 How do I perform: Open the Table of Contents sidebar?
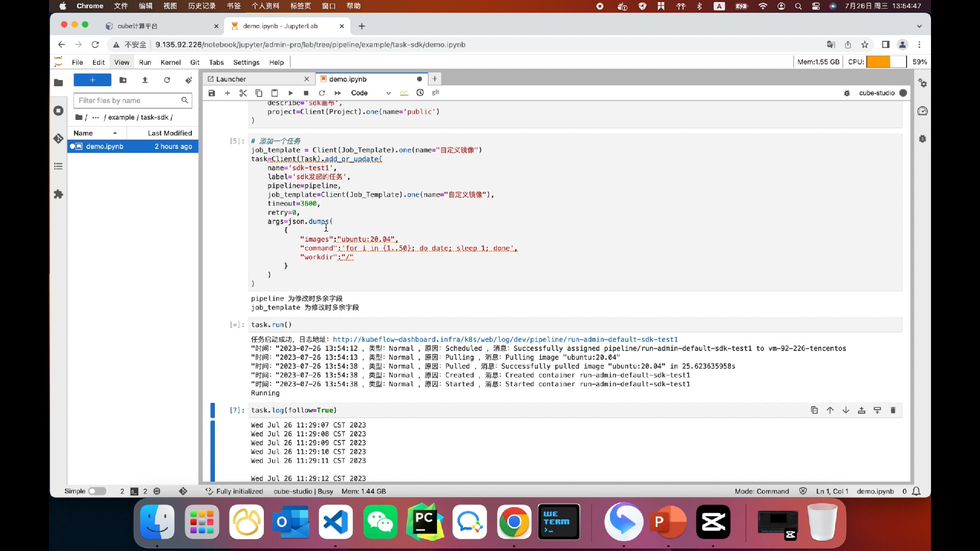coord(58,166)
